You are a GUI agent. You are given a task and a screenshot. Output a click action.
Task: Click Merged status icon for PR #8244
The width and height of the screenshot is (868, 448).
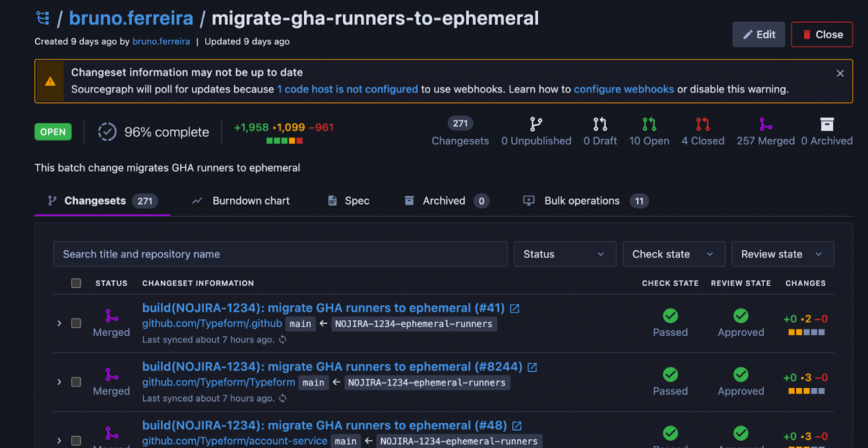click(112, 375)
